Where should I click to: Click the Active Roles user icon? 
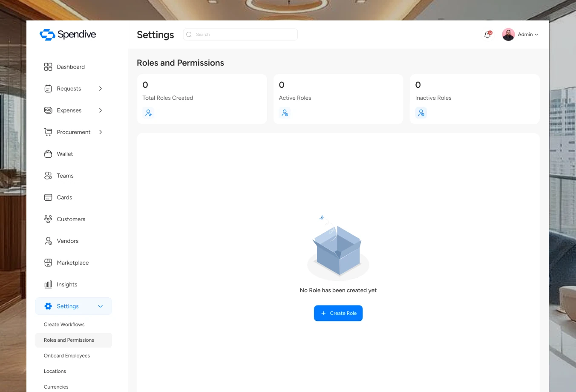(x=285, y=113)
